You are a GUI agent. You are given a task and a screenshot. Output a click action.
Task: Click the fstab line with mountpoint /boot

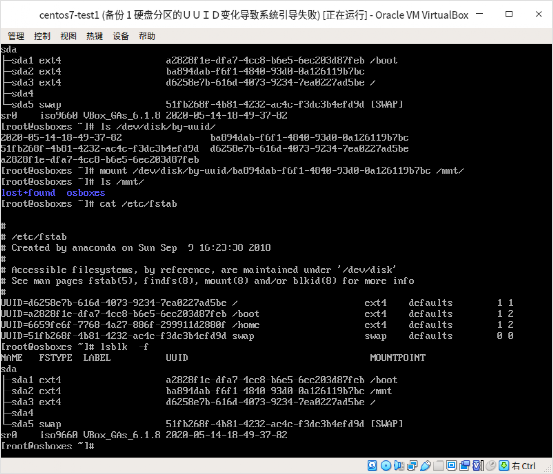257,314
